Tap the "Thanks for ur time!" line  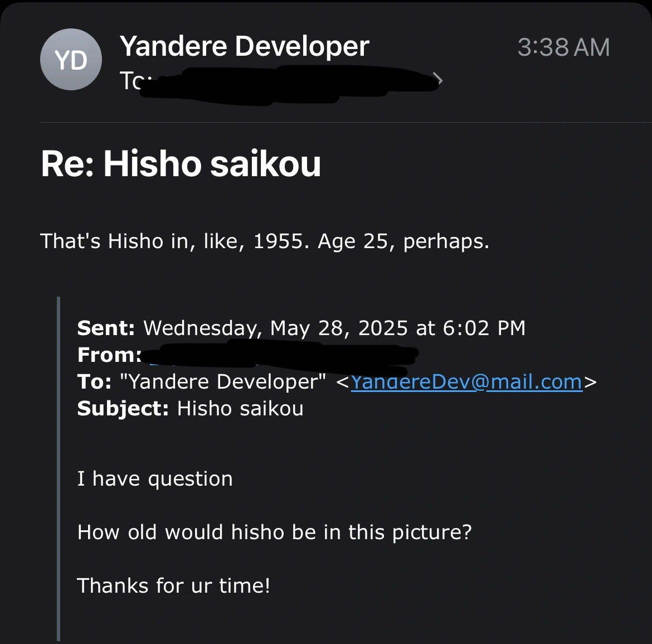173,586
